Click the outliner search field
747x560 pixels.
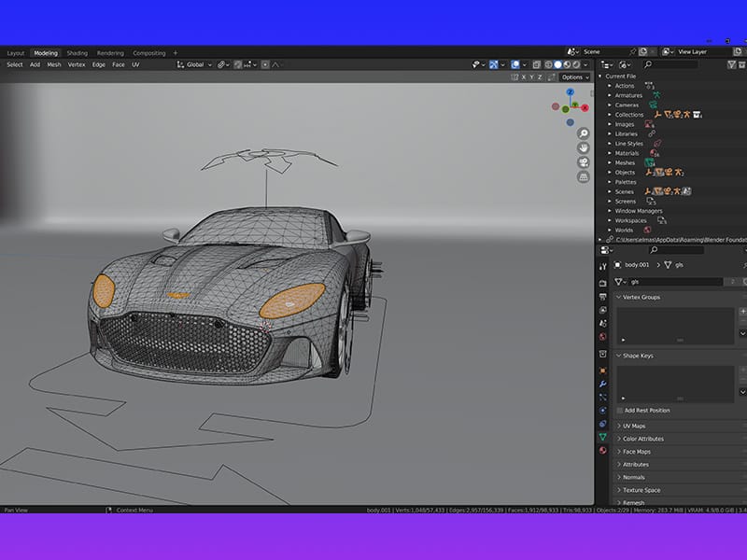pos(672,64)
